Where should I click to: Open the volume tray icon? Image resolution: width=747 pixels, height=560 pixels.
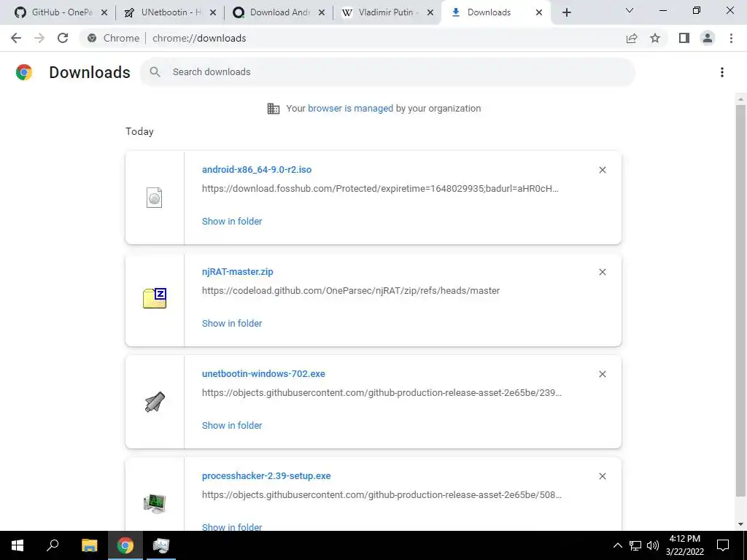(653, 545)
